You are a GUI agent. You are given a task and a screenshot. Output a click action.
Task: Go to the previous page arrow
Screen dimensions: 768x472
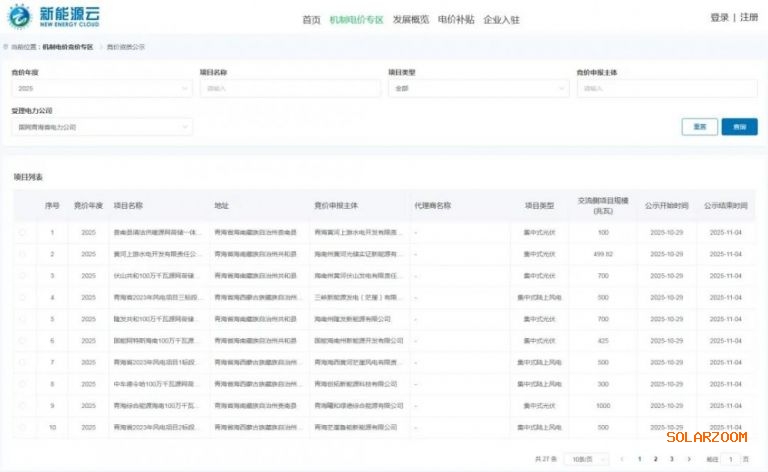point(622,459)
